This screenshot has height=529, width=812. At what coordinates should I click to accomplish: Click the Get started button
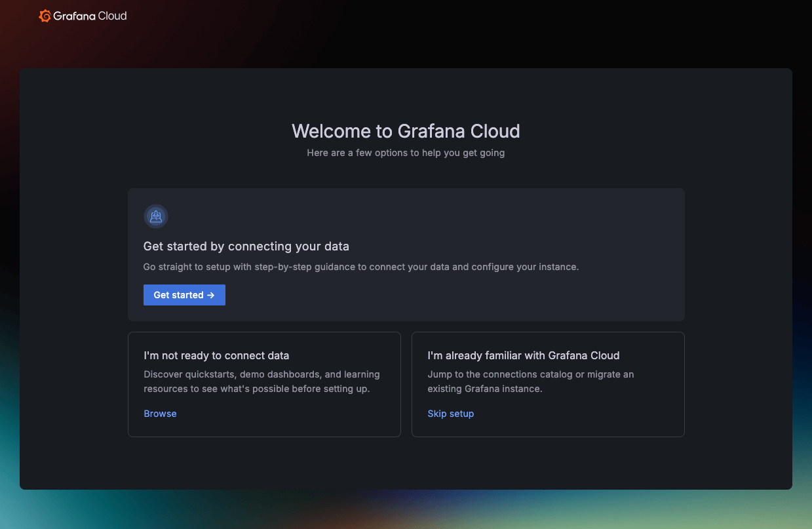(184, 295)
